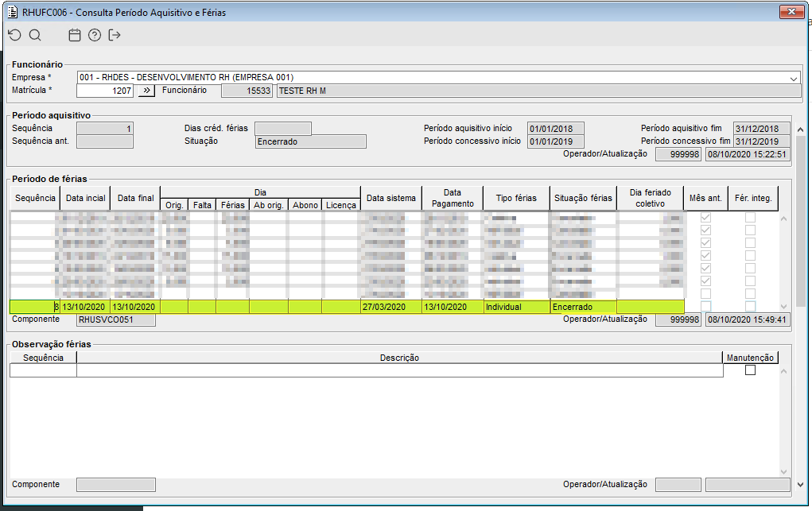812x511 pixels.
Task: Toggle Mês ant. checkbox in highlighted row
Action: (705, 307)
